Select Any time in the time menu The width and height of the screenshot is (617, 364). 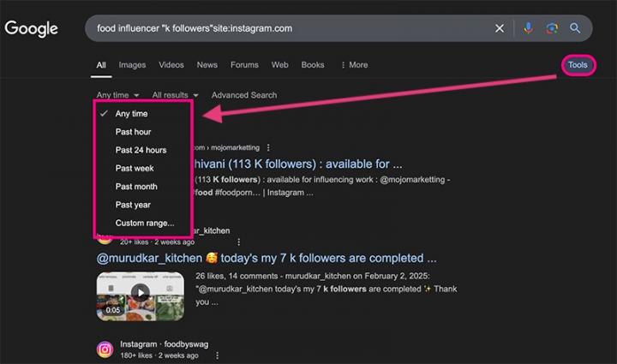pos(131,114)
